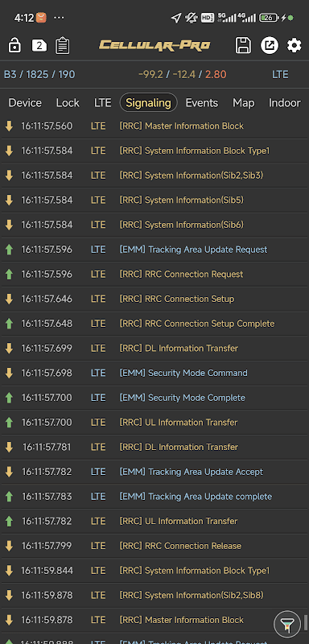Open System Information(Sib2,Sib8) message
This screenshot has height=644, width=309.
tap(154, 595)
